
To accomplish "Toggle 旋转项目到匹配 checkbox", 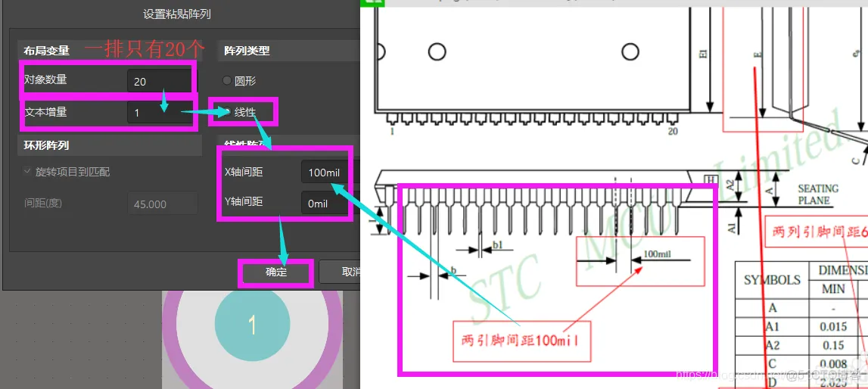I will pyautogui.click(x=26, y=172).
